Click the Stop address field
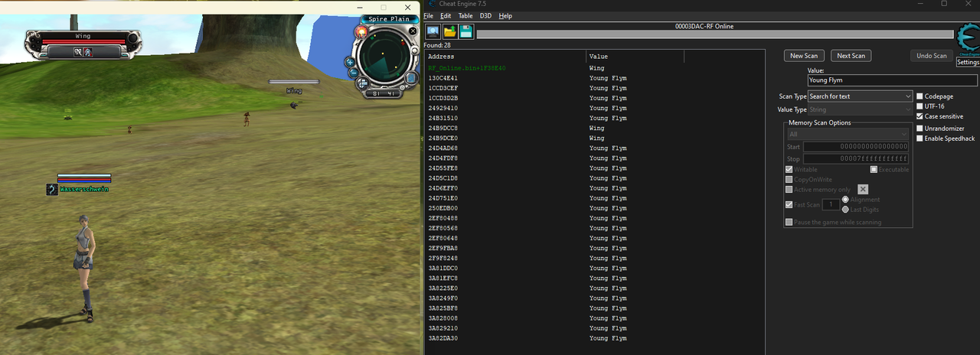This screenshot has width=980, height=355. click(856, 159)
